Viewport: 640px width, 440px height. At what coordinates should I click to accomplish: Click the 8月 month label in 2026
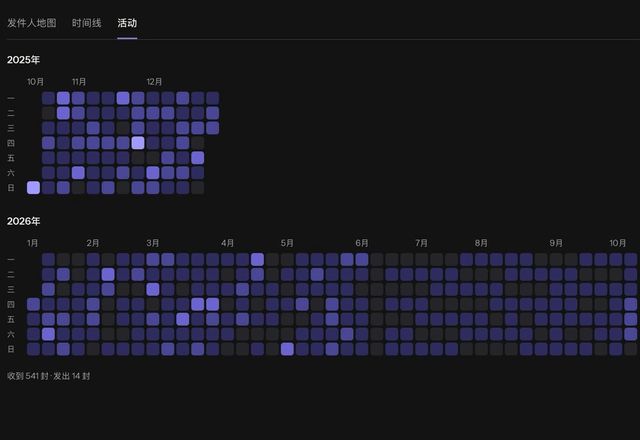coord(481,243)
